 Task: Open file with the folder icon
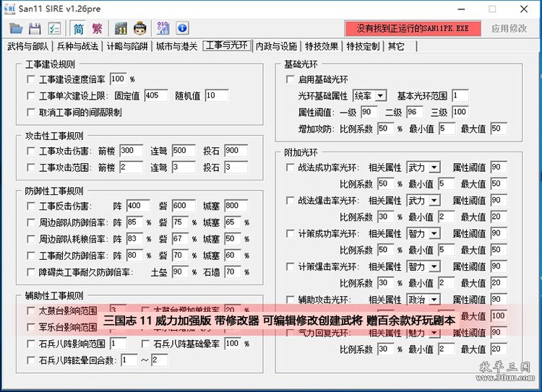pyautogui.click(x=16, y=28)
